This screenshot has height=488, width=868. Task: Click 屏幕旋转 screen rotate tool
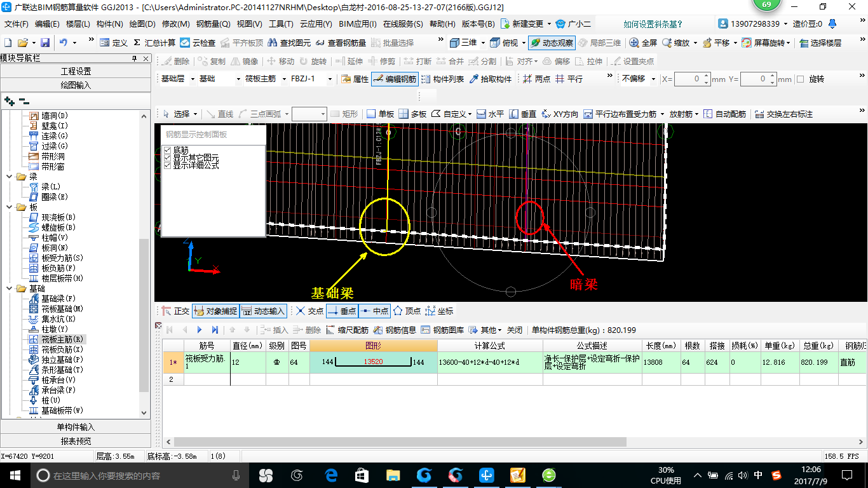764,43
